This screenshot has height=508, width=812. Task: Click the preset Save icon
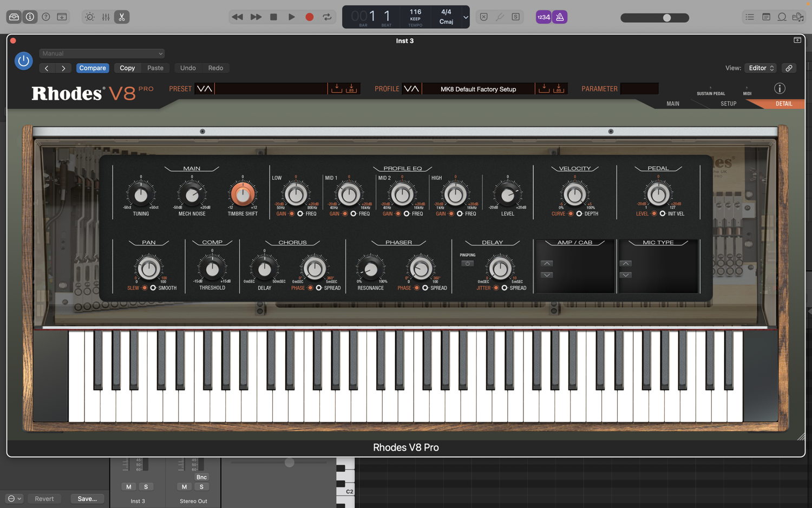coord(337,89)
